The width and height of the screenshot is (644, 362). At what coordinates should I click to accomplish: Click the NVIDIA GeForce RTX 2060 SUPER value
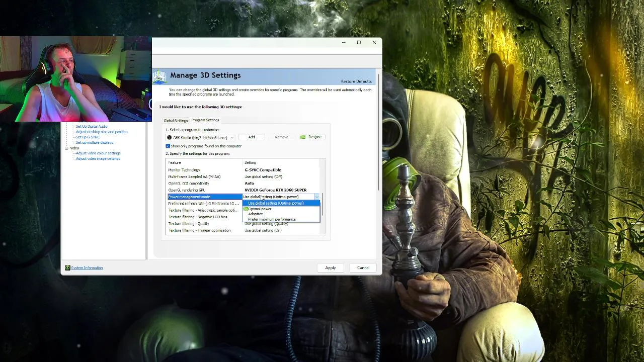click(276, 190)
